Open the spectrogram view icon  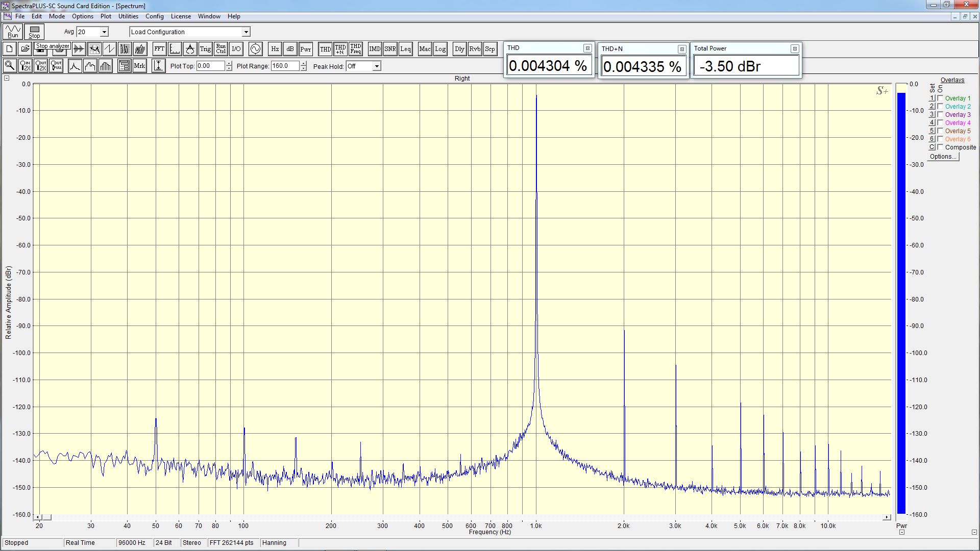[x=125, y=49]
